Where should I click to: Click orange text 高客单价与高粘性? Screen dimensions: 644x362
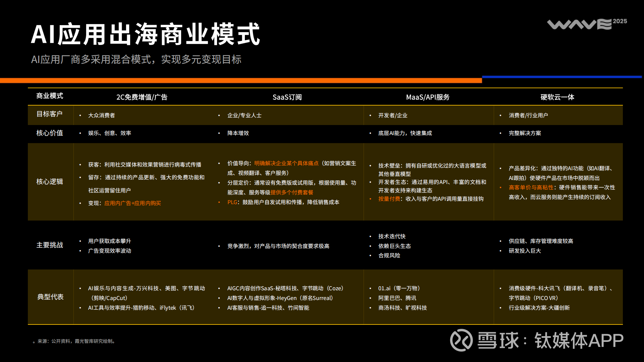click(531, 187)
